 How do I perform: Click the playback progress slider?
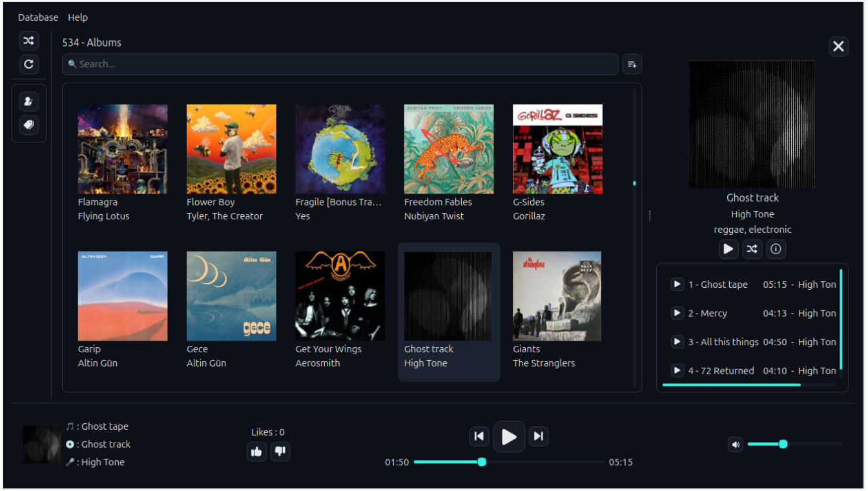[x=510, y=462]
